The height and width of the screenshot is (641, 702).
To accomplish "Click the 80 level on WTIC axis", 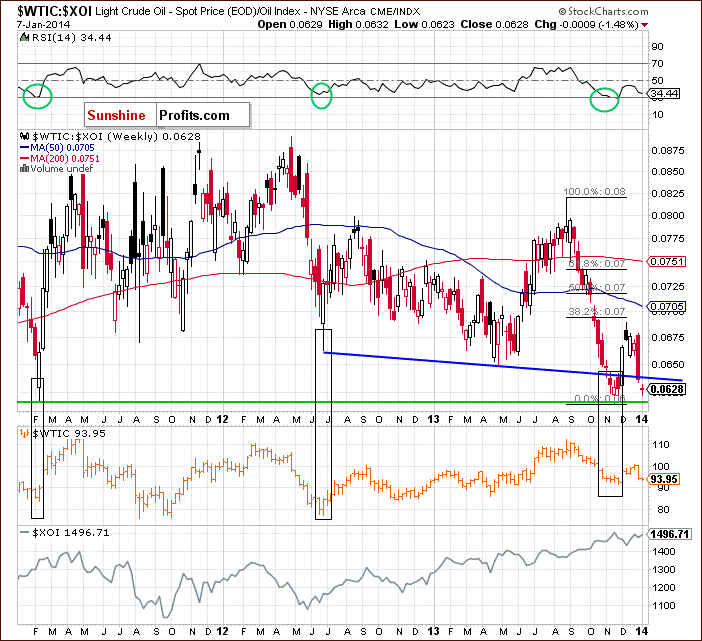I will tap(664, 509).
